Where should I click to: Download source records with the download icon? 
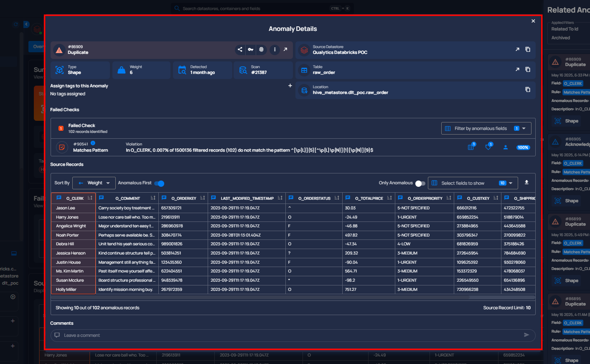click(x=526, y=183)
